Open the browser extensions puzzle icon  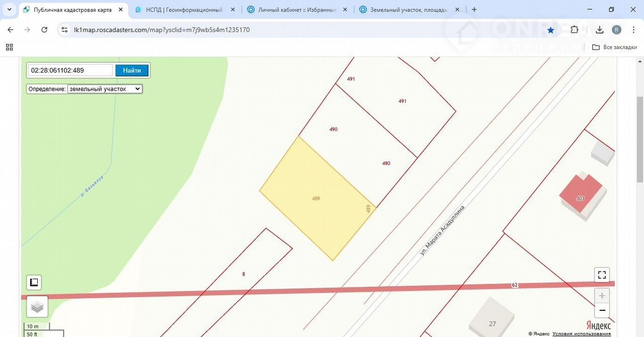[575, 30]
